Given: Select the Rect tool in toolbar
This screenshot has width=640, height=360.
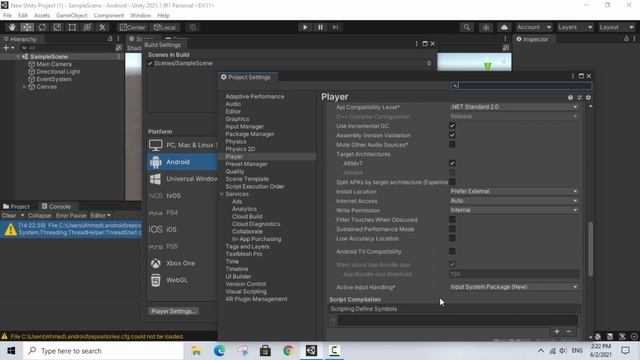Looking at the screenshot, I should [x=72, y=27].
